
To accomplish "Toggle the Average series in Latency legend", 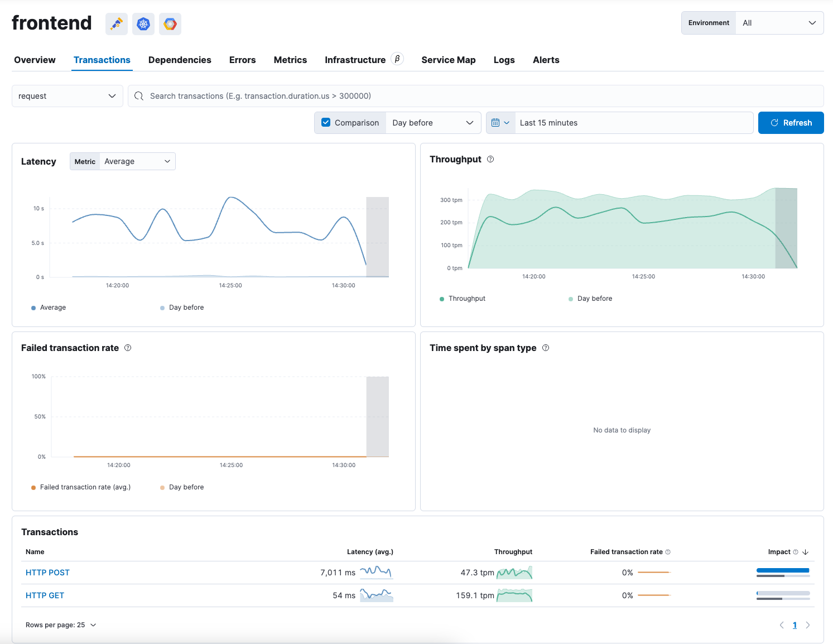I will [53, 307].
